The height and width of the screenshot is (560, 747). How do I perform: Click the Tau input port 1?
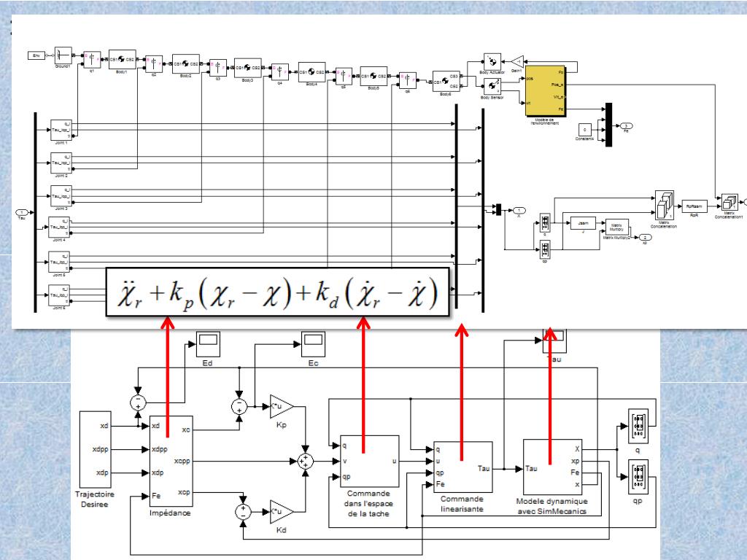coord(22,213)
